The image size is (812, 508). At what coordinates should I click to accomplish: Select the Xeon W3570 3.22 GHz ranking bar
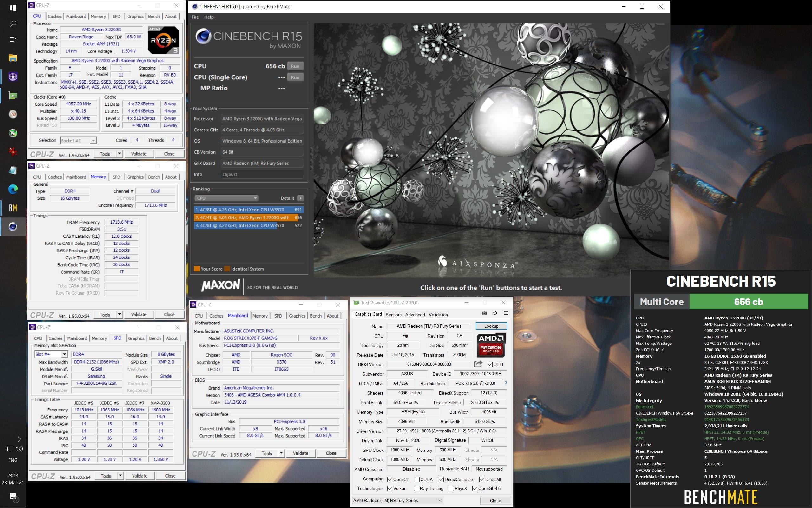pyautogui.click(x=249, y=225)
